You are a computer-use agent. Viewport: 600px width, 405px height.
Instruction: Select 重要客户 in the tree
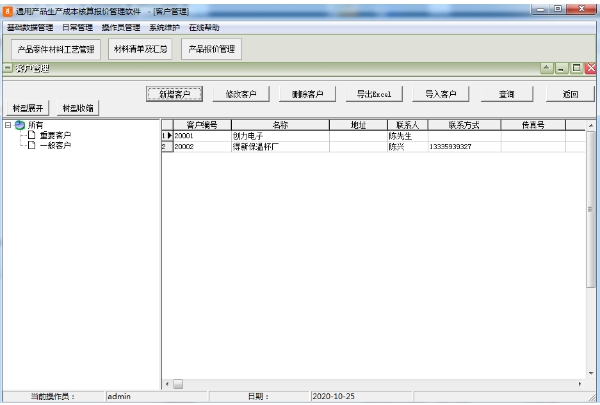[55, 135]
